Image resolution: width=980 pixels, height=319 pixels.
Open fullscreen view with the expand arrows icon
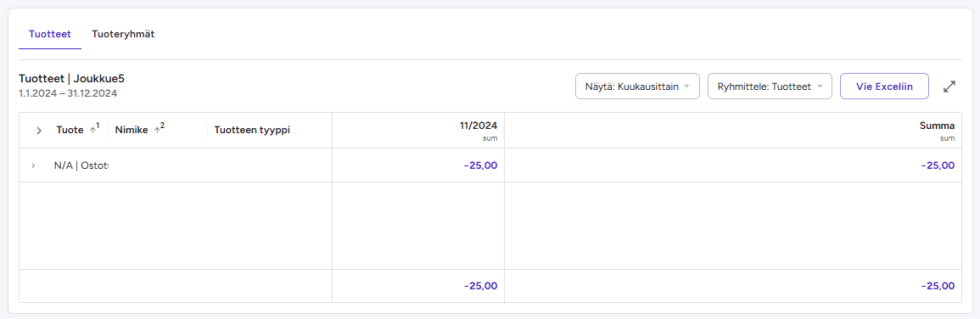[949, 87]
